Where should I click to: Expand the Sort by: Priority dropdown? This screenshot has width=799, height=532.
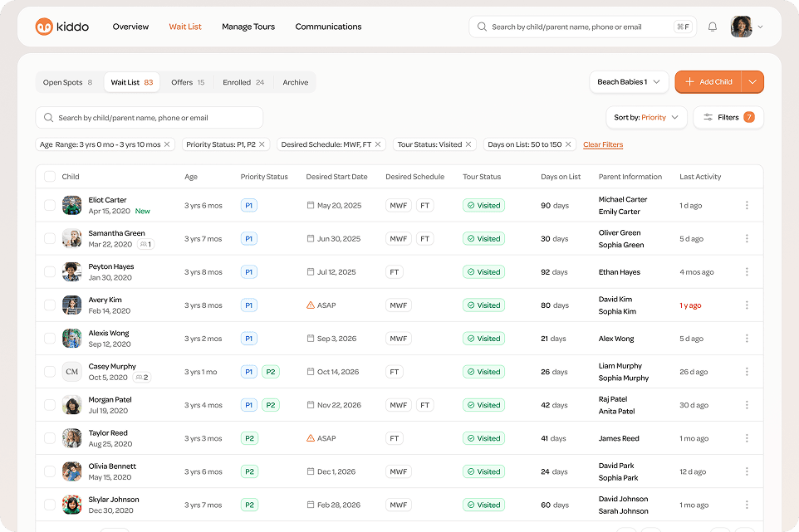[645, 117]
